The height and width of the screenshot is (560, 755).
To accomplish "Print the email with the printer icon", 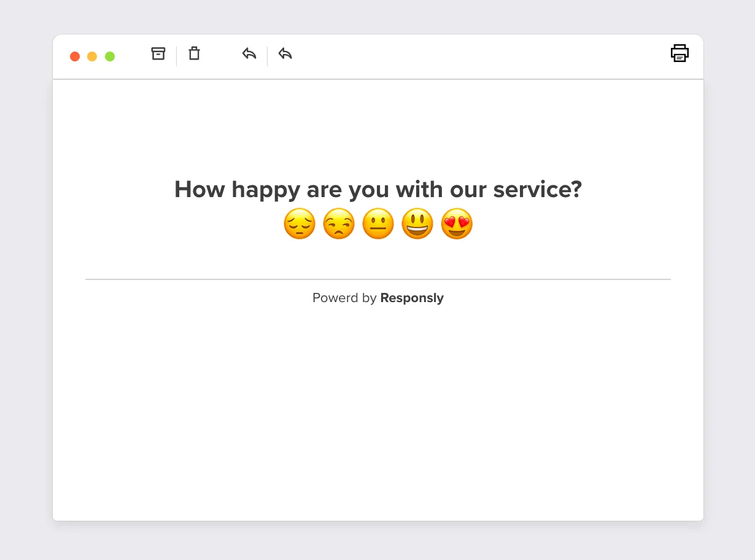I will click(x=679, y=53).
